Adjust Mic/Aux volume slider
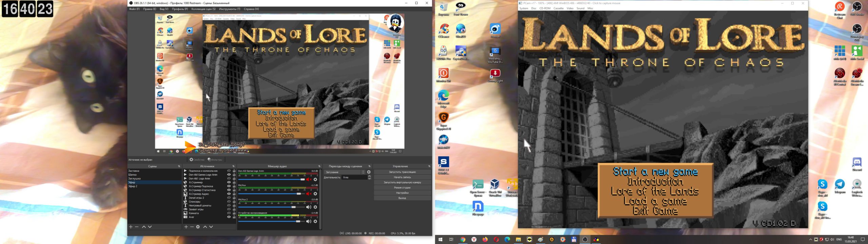Image resolution: width=868 pixels, height=244 pixels. click(x=299, y=194)
